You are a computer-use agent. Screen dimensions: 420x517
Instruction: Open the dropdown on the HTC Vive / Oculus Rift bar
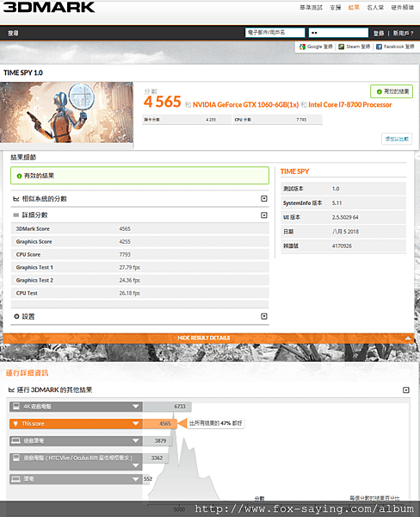pos(135,465)
